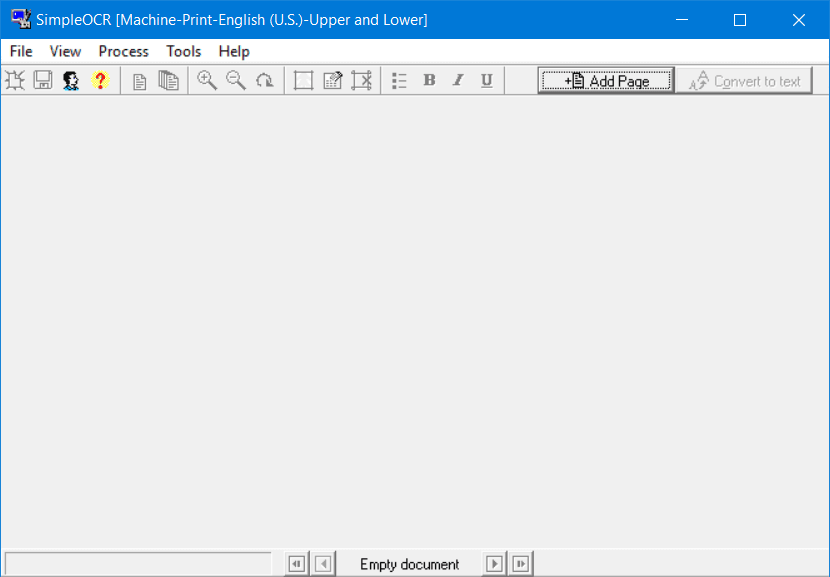The width and height of the screenshot is (830, 577).
Task: Click the Convert to text button
Action: pos(744,80)
